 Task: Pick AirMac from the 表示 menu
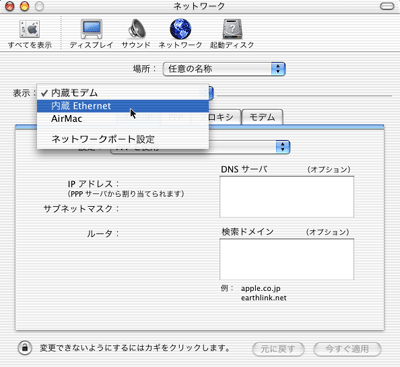point(123,119)
